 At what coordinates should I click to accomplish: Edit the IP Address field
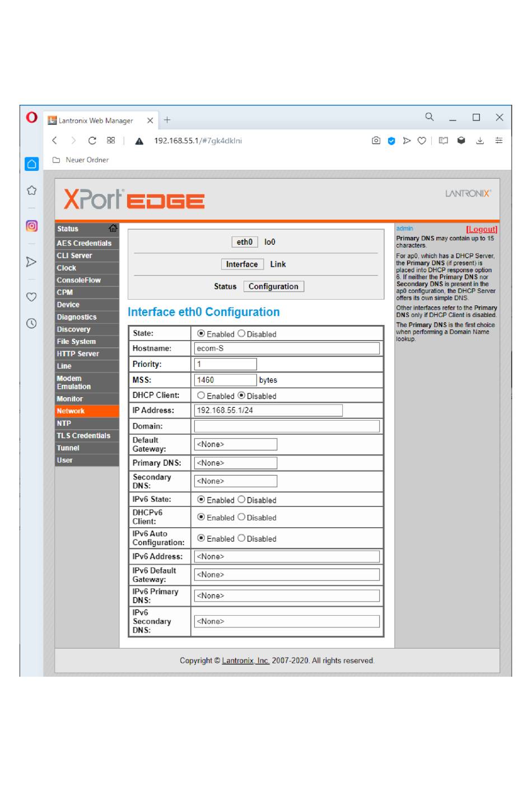point(268,410)
